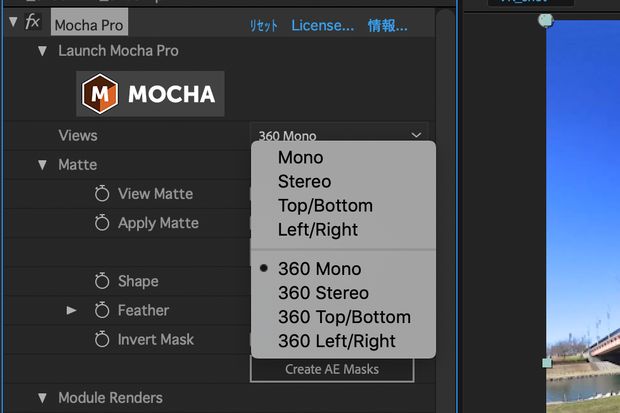Select the top corner handle in the composition viewer
Viewport: 620px width, 413px height.
(546, 20)
